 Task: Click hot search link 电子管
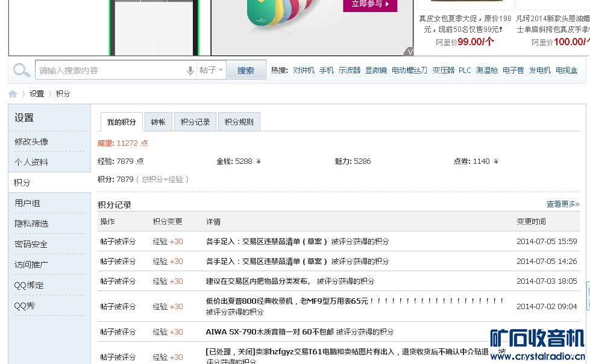(513, 71)
